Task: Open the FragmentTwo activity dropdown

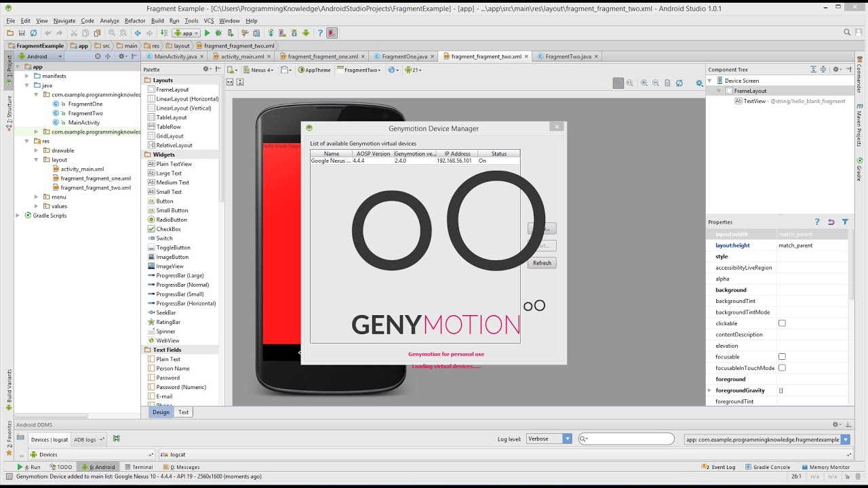Action: [x=359, y=70]
